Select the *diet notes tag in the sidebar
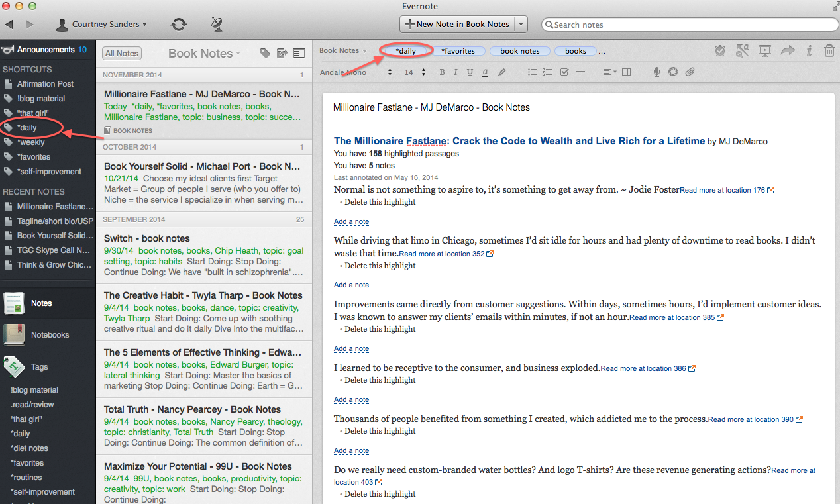Screen dimensions: 840x504 click(29, 448)
